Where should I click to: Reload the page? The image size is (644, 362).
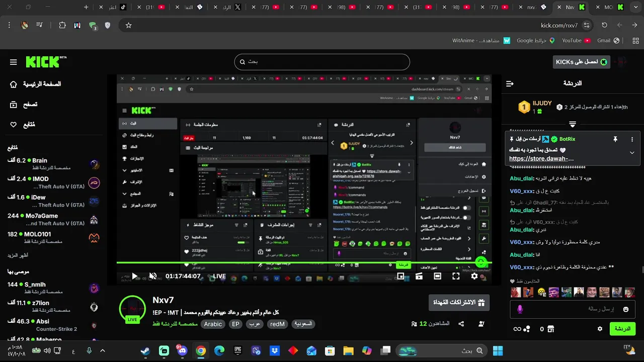pos(604,25)
